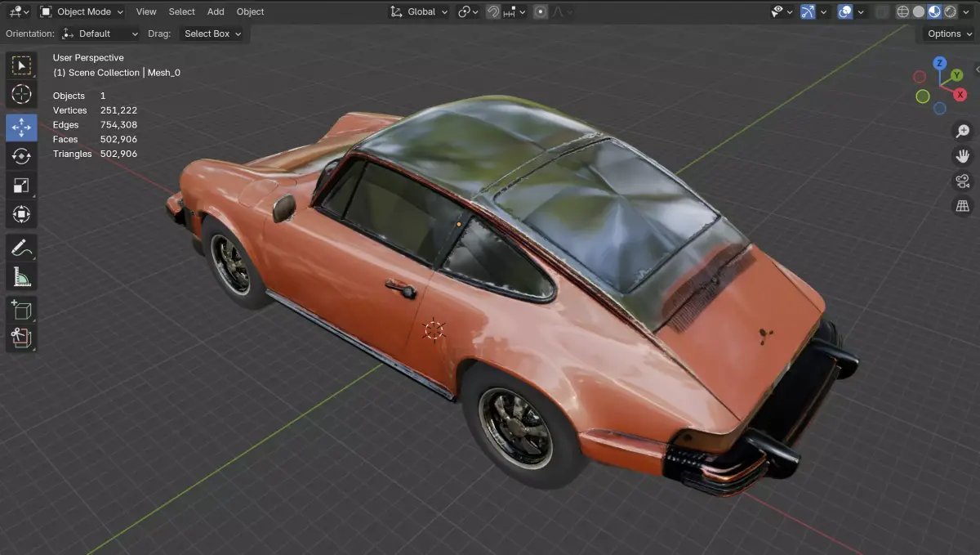The height and width of the screenshot is (555, 980).
Task: Open object visibility and selectability dropdown
Action: pos(782,11)
